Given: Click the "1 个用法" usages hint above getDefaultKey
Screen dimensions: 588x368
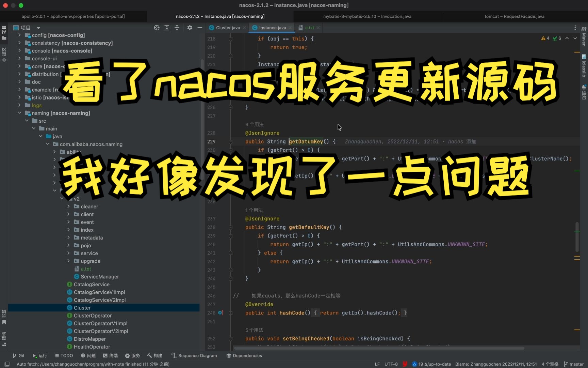Looking at the screenshot, I should 254,210.
